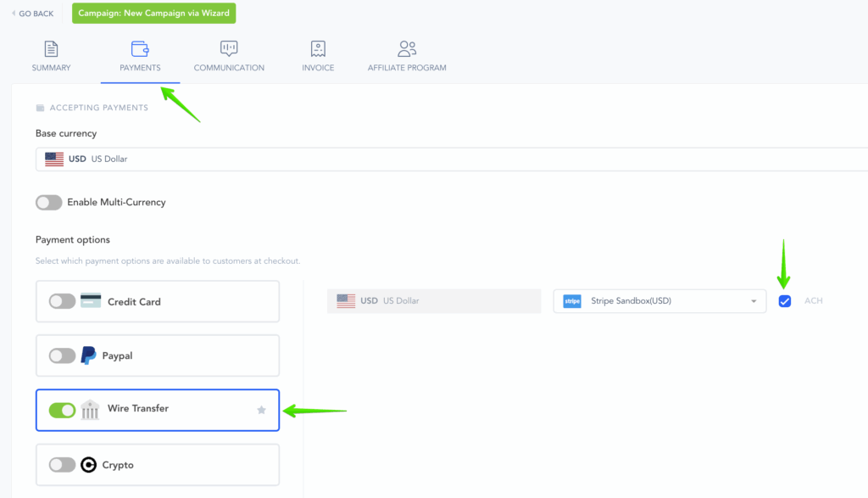Click the Stripe logo icon in gateway dropdown
This screenshot has height=498, width=868.
[572, 301]
